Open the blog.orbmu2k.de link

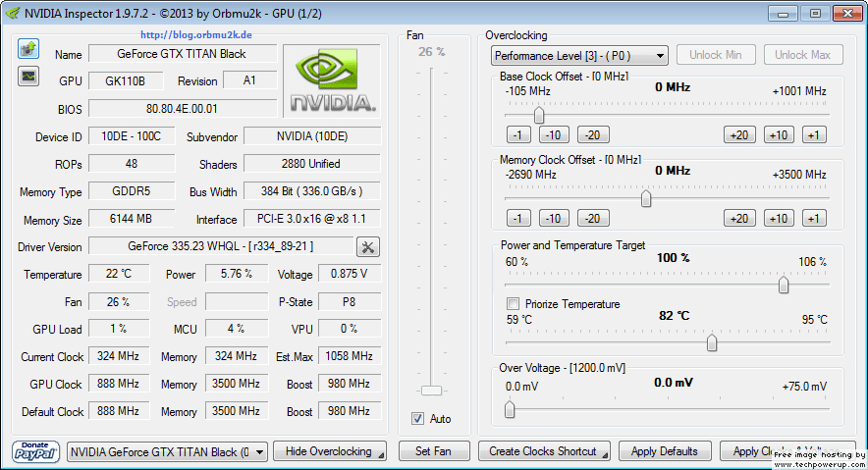(x=196, y=35)
